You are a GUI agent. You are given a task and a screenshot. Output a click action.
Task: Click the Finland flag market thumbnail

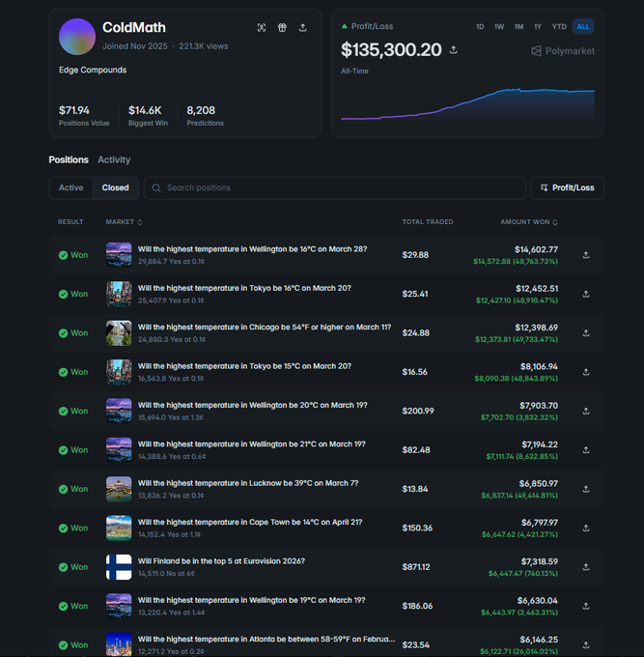coord(119,567)
